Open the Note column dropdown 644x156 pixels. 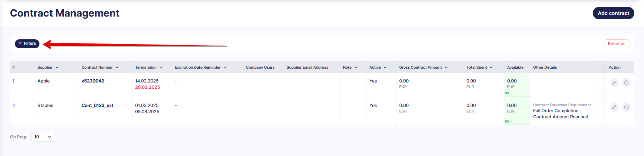[356, 68]
